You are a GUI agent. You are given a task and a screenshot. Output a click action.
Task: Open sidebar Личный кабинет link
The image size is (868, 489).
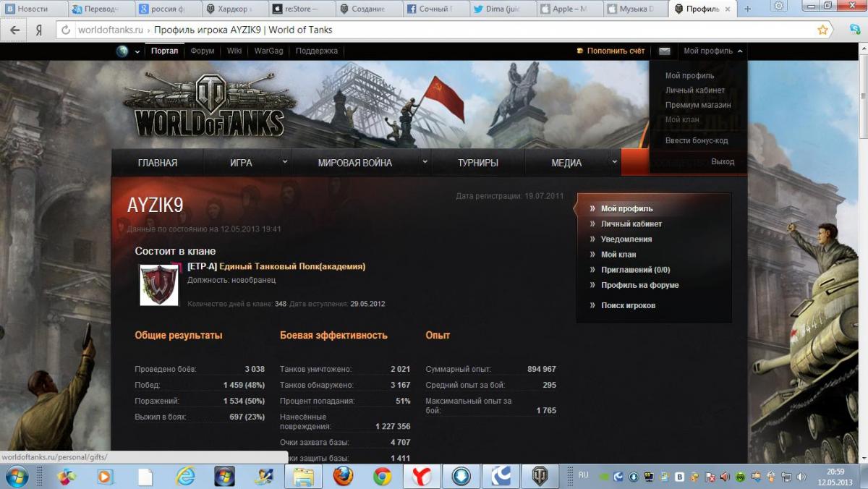point(631,224)
